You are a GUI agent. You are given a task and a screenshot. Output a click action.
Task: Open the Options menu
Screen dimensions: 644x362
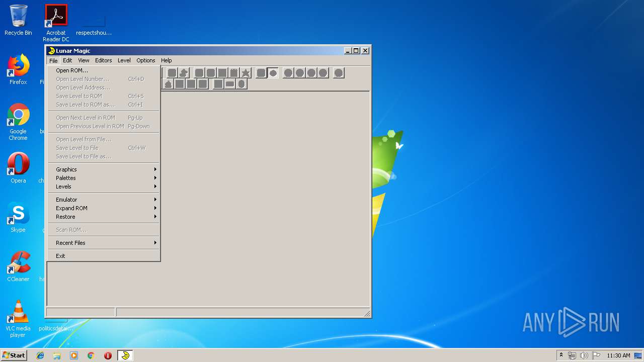click(x=146, y=60)
